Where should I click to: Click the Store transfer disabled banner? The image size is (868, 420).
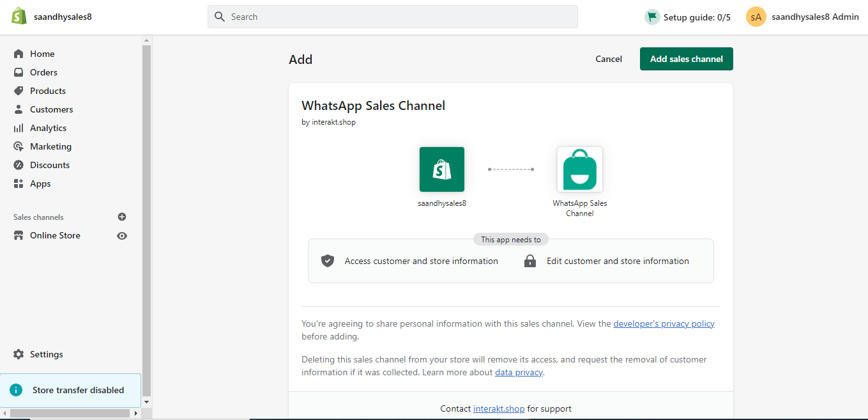tap(70, 390)
